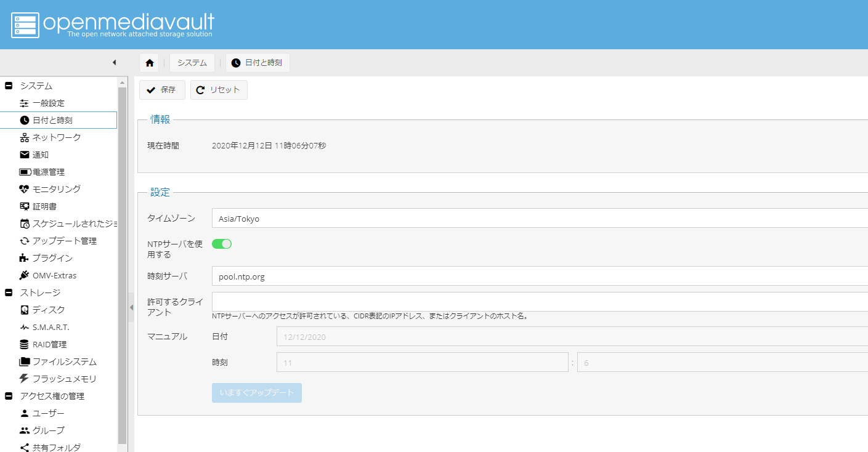Click the 保存 save button

pyautogui.click(x=162, y=90)
